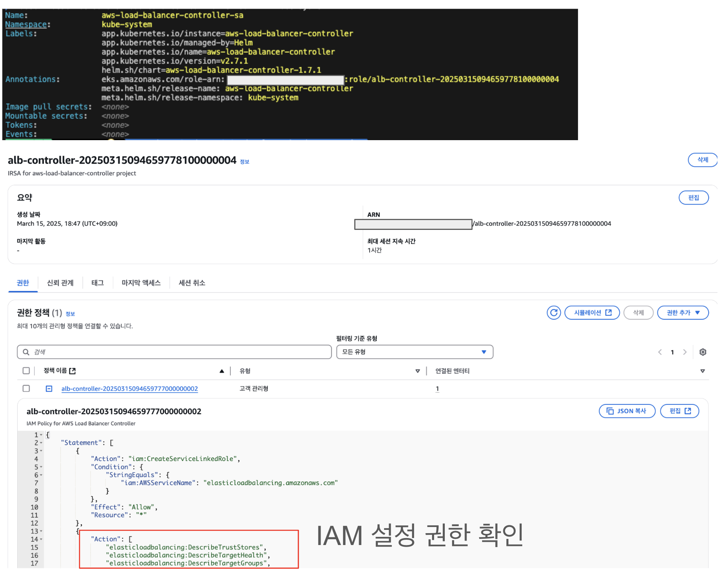Go to the next page arrow
Viewport: 728px width, 577px height.
coord(685,352)
